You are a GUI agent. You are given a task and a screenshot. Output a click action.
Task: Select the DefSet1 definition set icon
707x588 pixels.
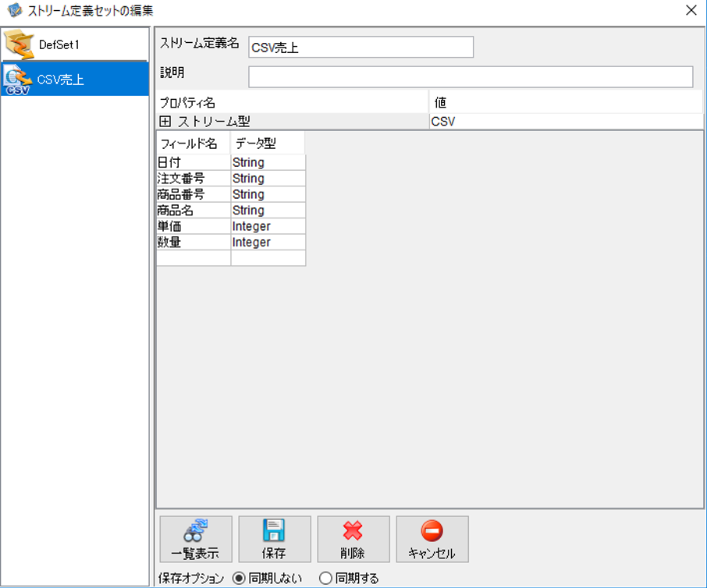(19, 44)
